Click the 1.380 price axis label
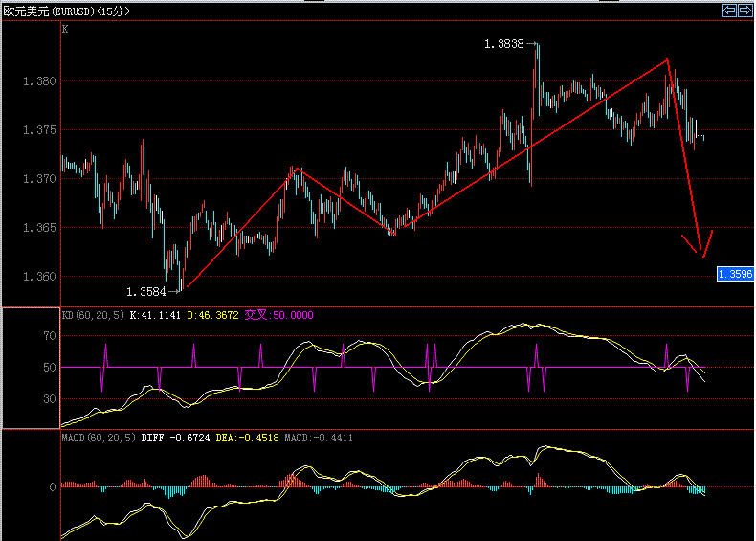The image size is (756, 541). 39,81
